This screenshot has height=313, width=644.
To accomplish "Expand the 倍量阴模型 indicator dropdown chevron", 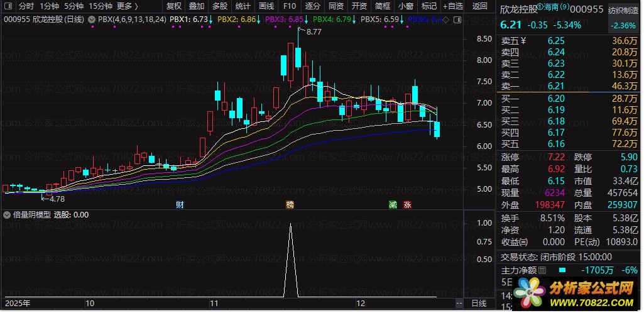I will point(7,214).
